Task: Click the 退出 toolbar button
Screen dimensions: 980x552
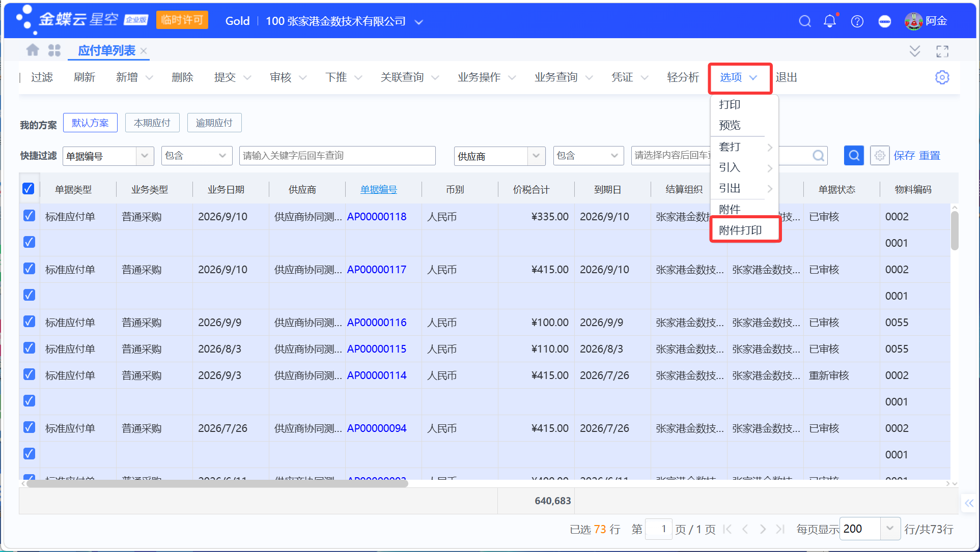Action: click(787, 77)
